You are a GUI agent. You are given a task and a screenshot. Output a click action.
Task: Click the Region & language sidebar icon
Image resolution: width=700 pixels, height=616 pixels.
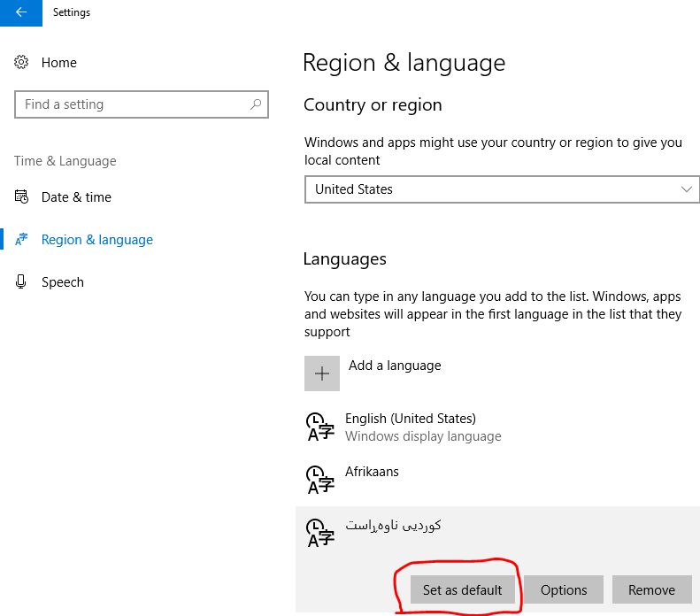(x=21, y=239)
